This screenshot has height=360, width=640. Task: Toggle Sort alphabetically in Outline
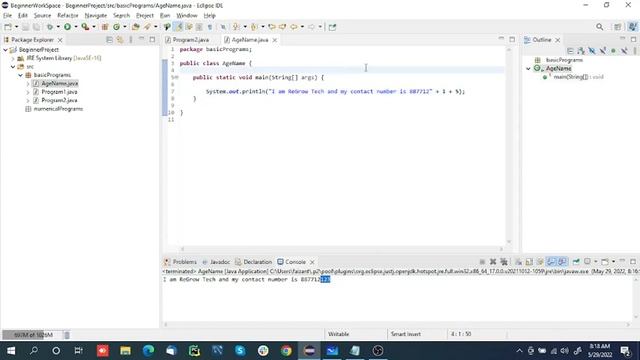tap(581, 51)
